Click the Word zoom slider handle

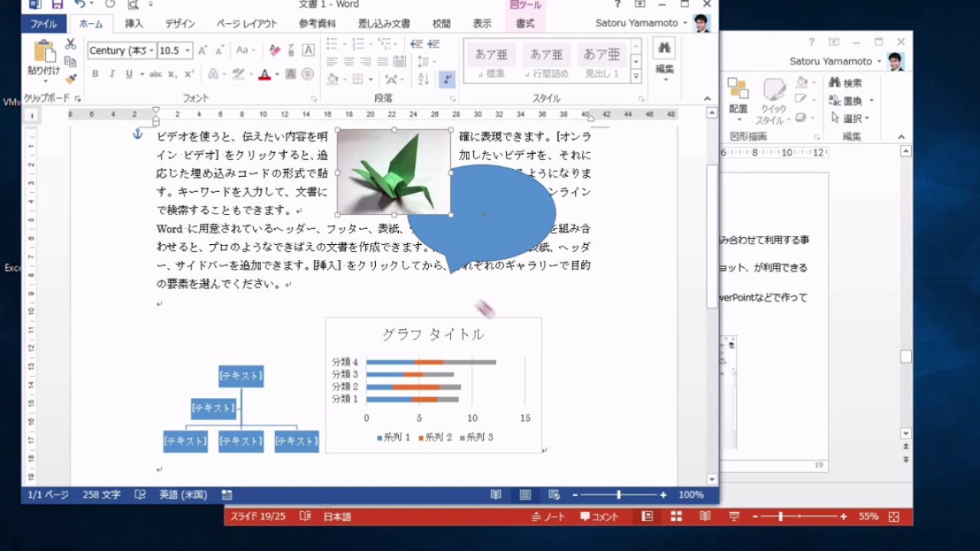(x=619, y=495)
